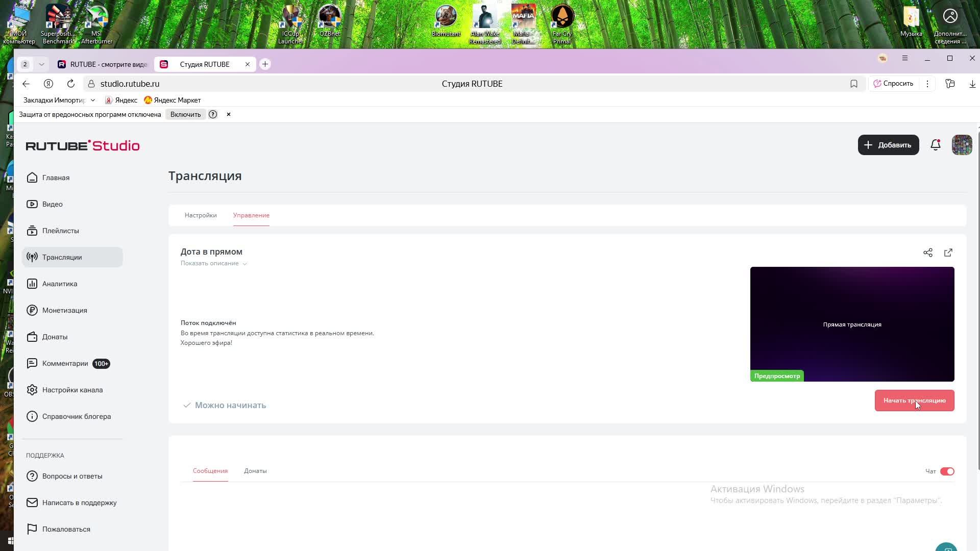980x551 pixels.
Task: Expand the browser tab list chevron
Action: pos(41,64)
